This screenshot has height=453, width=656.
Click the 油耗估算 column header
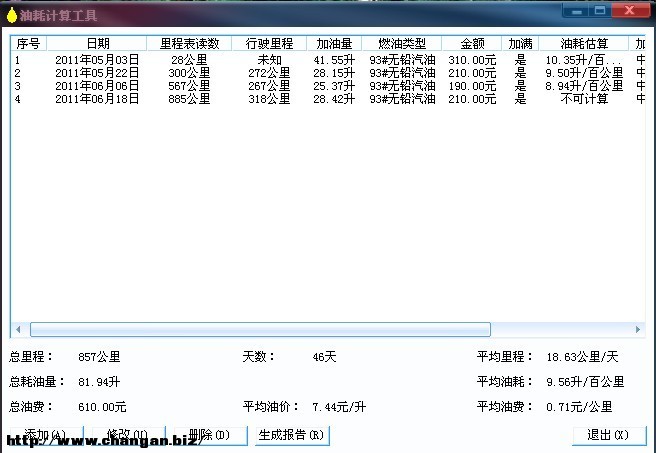583,44
